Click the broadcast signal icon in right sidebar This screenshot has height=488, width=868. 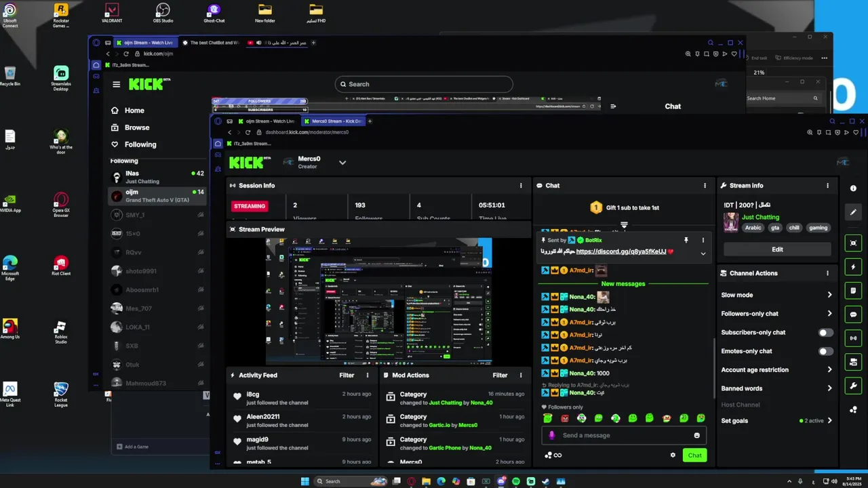pyautogui.click(x=853, y=338)
